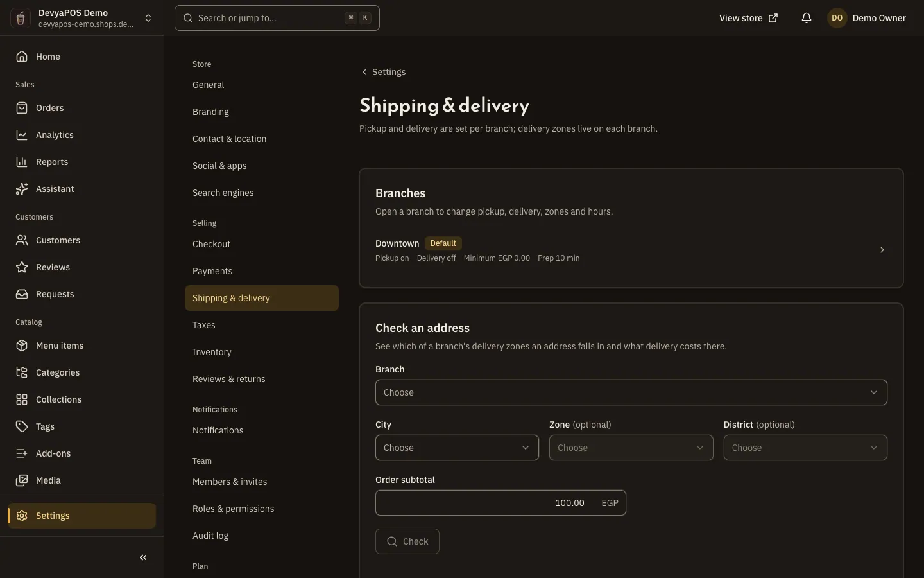Click 'Delivery off' status text

(x=436, y=258)
